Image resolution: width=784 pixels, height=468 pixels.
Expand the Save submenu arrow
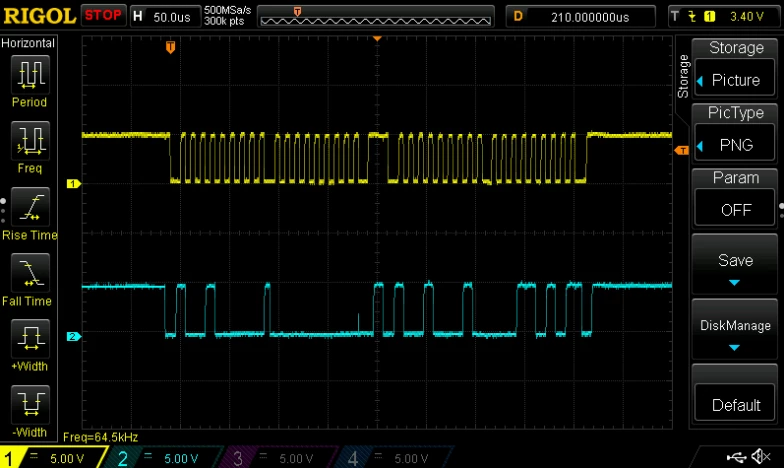pos(734,283)
